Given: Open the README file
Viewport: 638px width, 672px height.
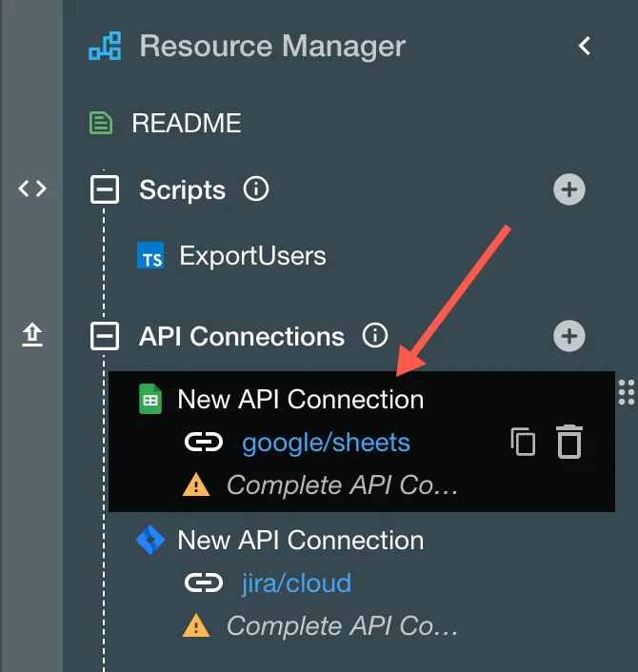Looking at the screenshot, I should pos(186,124).
